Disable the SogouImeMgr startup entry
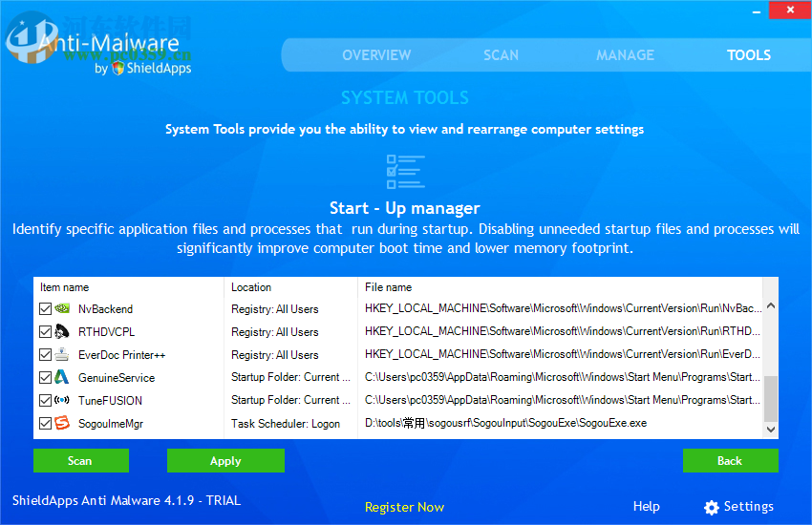The height and width of the screenshot is (525, 812). (46, 423)
